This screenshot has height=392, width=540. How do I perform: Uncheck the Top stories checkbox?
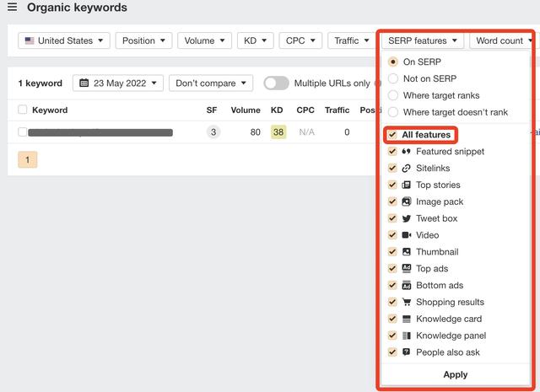click(392, 185)
